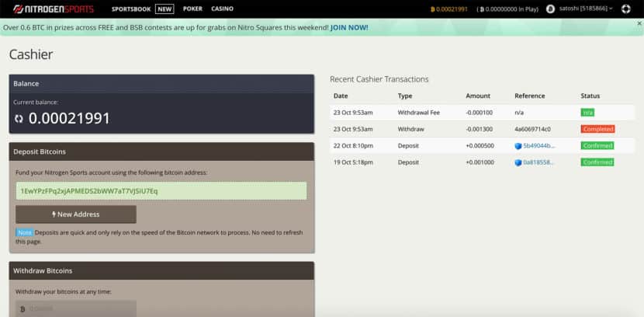Select the deposit bitcoin address field
Screen dimensions: 644x317
(x=161, y=191)
